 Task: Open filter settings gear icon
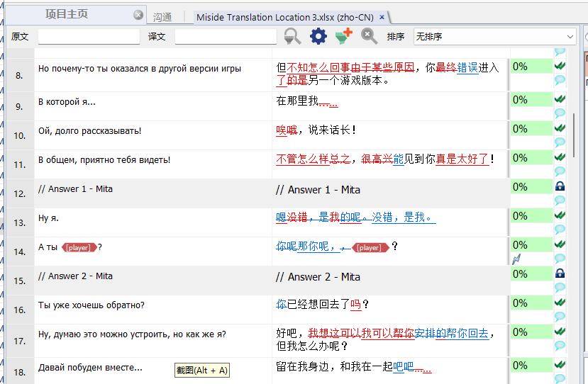tap(318, 36)
